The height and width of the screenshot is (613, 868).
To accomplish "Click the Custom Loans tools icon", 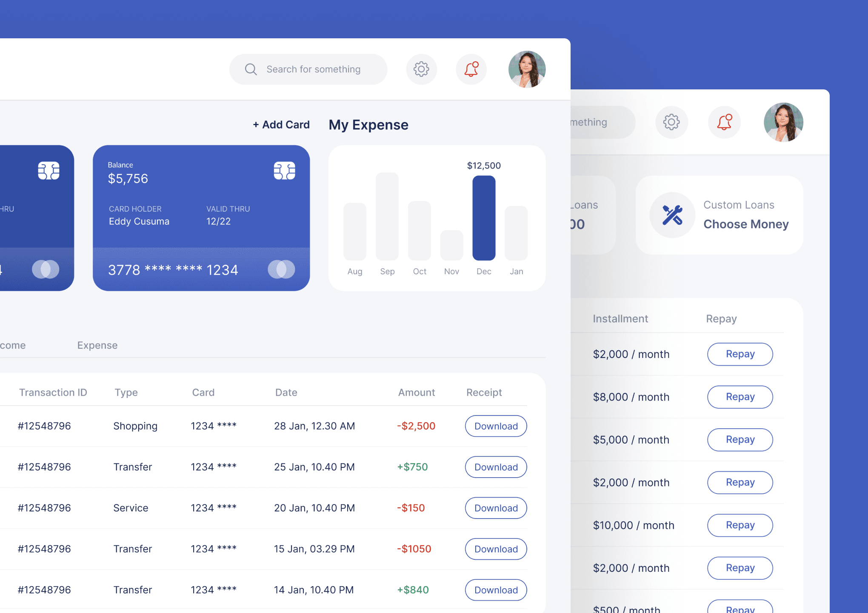I will (x=672, y=215).
